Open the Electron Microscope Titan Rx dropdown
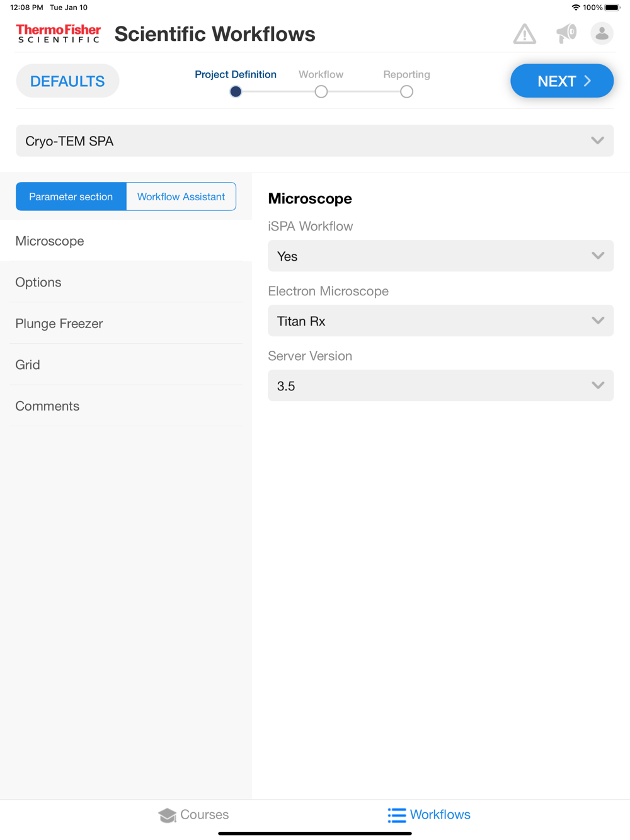 pos(441,321)
